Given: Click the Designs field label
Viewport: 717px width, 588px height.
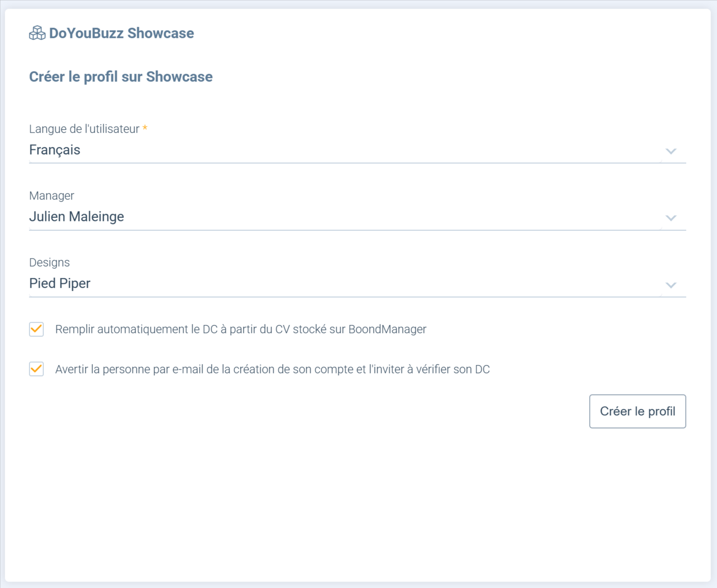Looking at the screenshot, I should coord(50,262).
